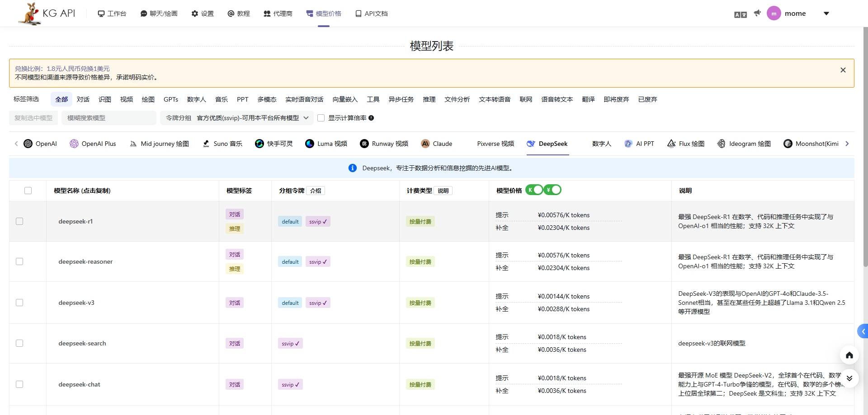Screen dimensions: 868x415
Task: Select the 快手可灵 tab
Action: click(274, 144)
